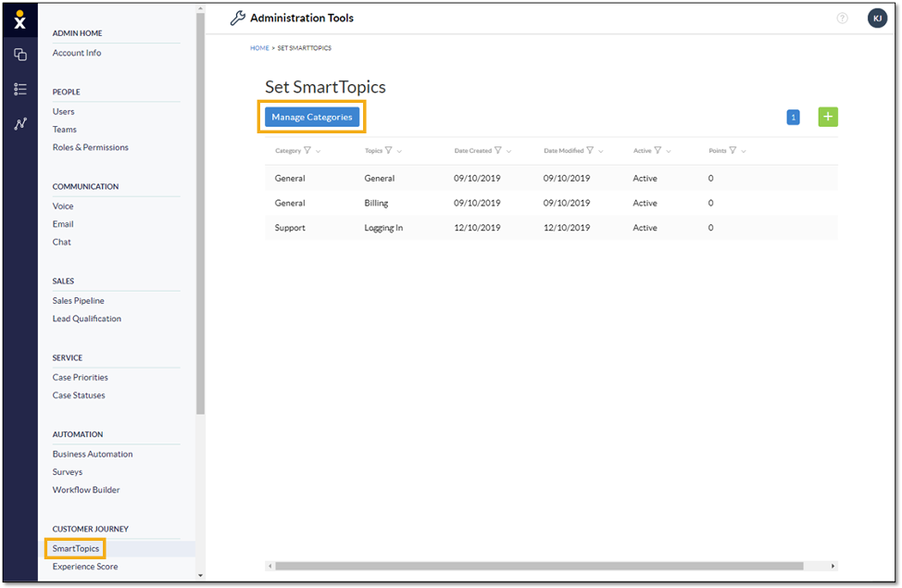The width and height of the screenshot is (902, 588).
Task: Open Roles & Permissions in the sidebar
Action: 90,147
